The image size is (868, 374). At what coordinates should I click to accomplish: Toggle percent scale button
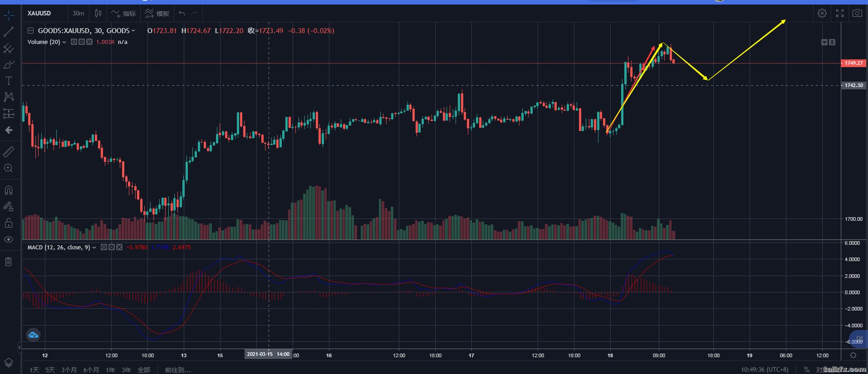click(x=806, y=369)
